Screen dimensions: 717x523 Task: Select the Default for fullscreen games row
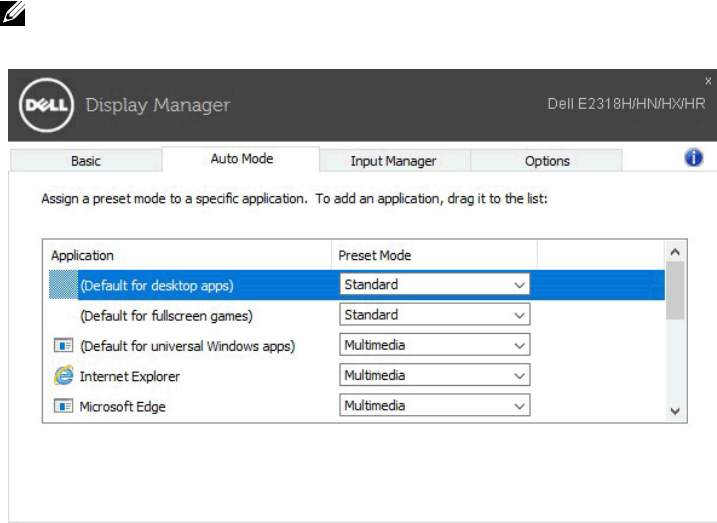click(x=165, y=315)
